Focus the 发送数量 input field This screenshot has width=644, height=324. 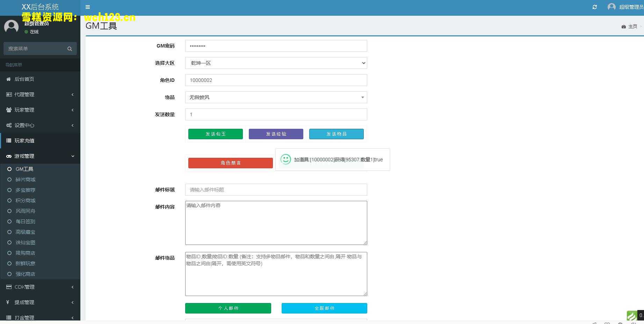pyautogui.click(x=276, y=114)
